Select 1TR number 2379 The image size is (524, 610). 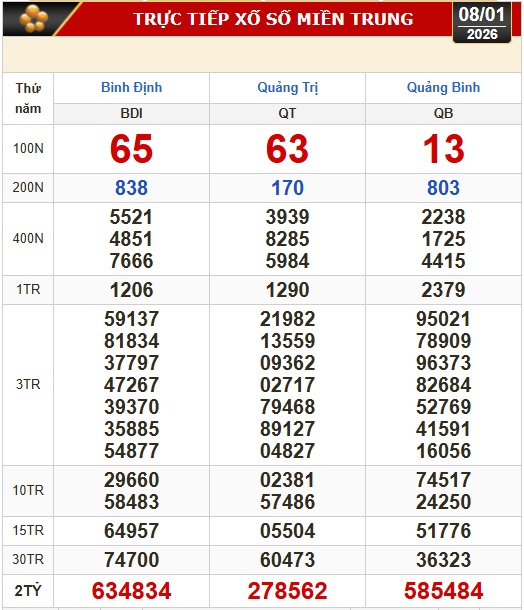pos(443,290)
